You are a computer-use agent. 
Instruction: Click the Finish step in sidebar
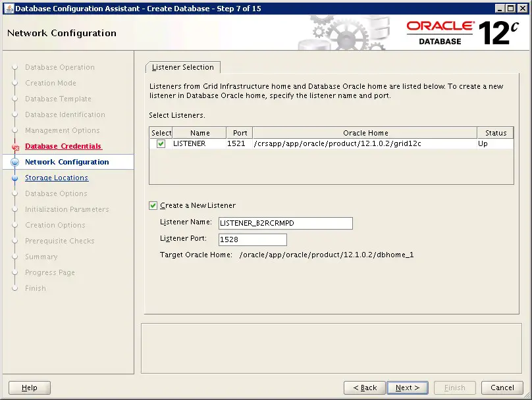[x=36, y=288]
